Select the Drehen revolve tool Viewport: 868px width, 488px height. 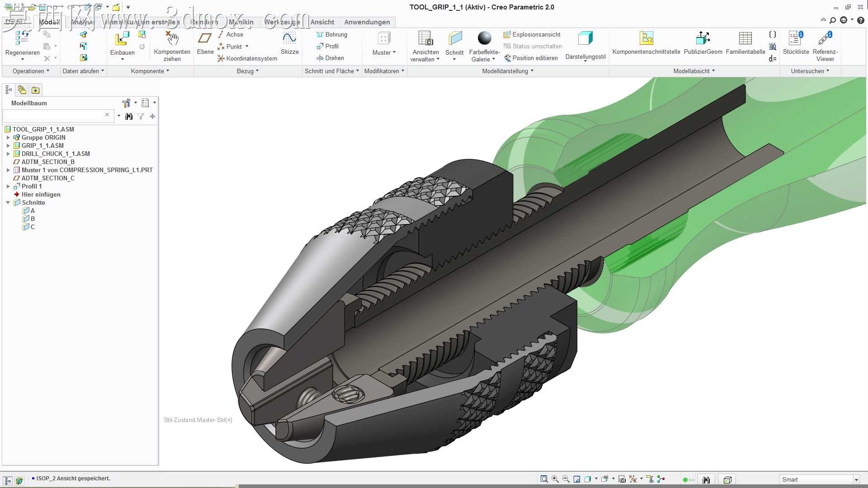point(330,58)
